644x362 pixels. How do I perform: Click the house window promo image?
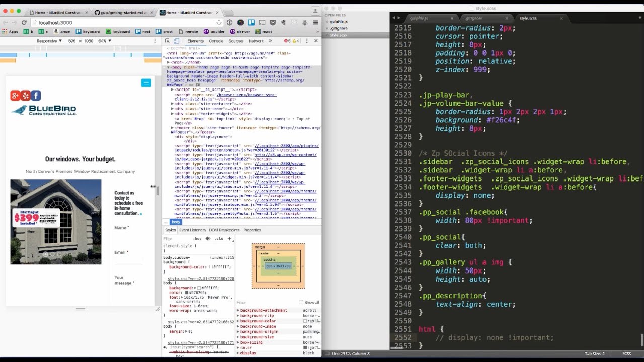[56, 222]
